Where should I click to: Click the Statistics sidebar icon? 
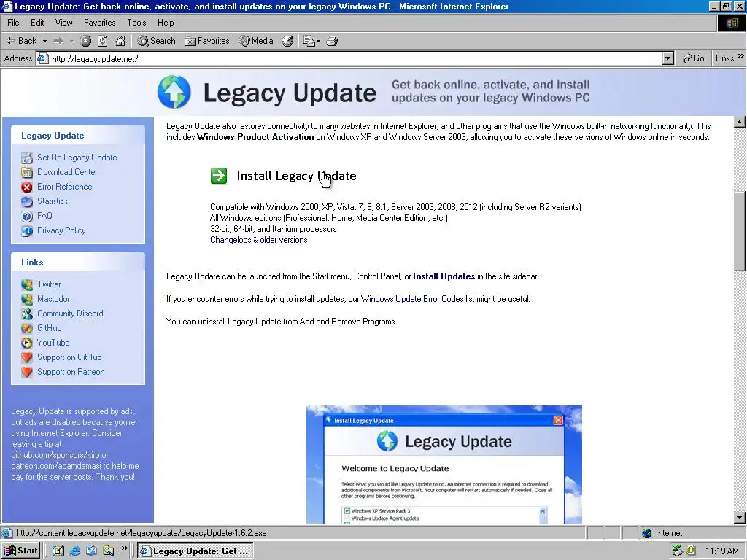pyautogui.click(x=27, y=201)
